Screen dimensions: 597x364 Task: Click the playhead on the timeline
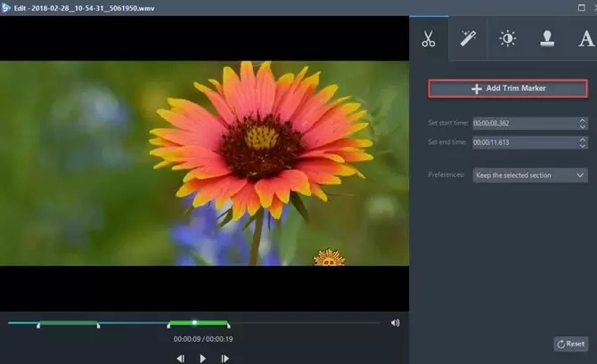click(194, 322)
